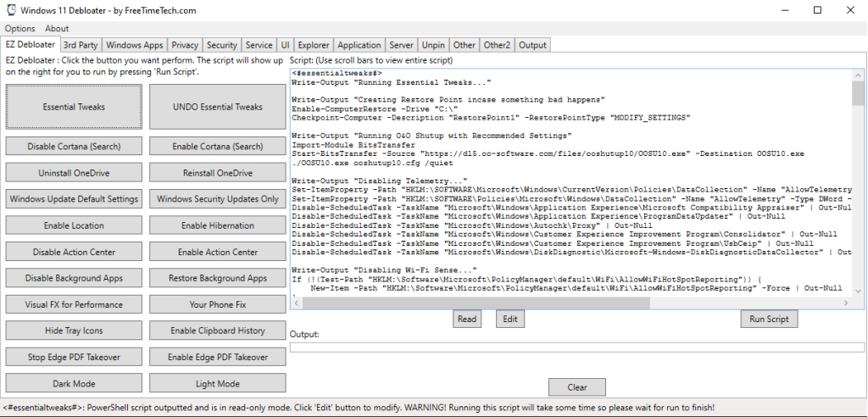Image resolution: width=868 pixels, height=417 pixels.
Task: Click inside the PowerShell script text area
Action: coord(571,183)
